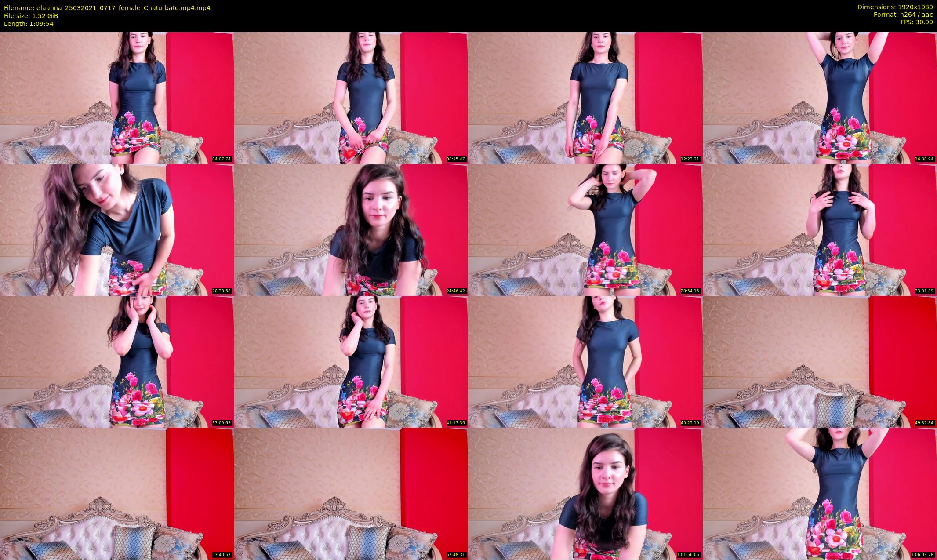The height and width of the screenshot is (560, 937).
Task: Click the Filename text in the header
Action: pyautogui.click(x=107, y=8)
